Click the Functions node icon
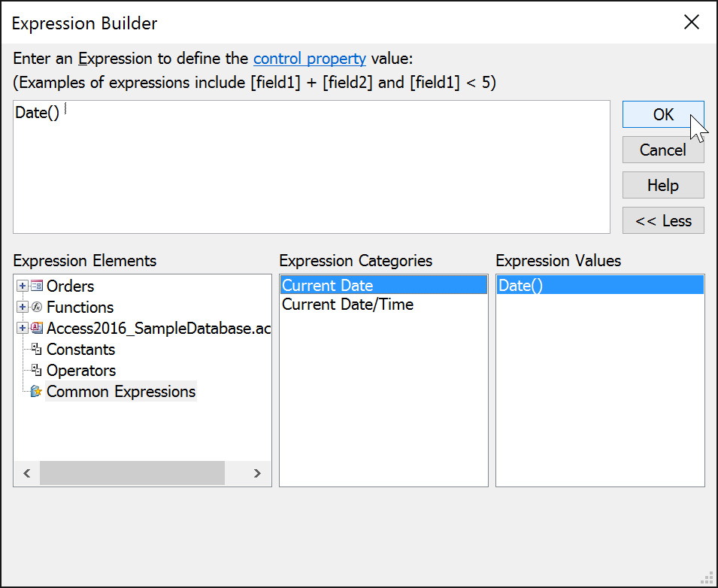 click(35, 307)
